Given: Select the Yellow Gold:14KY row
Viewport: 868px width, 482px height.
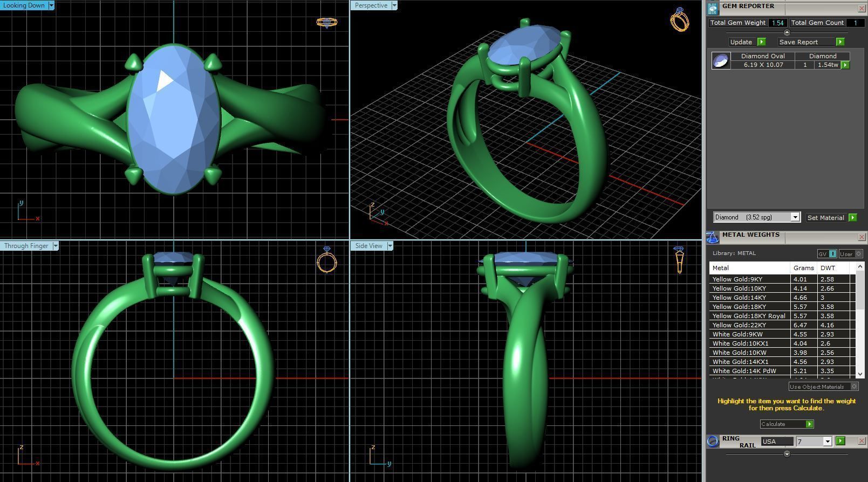Looking at the screenshot, I should pos(782,298).
